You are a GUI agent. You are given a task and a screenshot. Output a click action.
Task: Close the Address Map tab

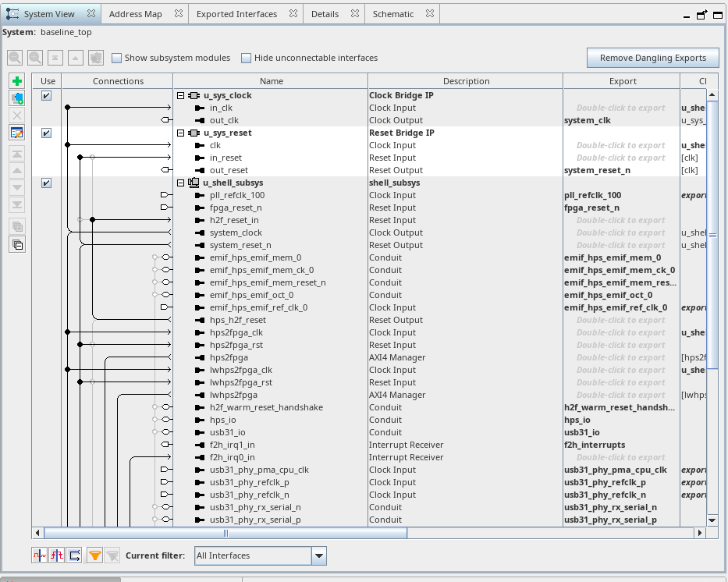coord(178,13)
